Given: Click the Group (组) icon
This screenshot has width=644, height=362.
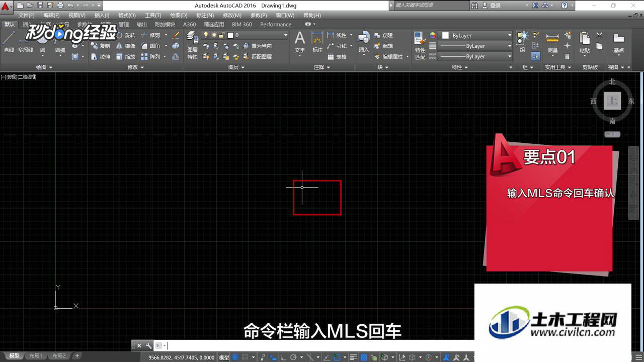Looking at the screenshot, I should [523, 42].
